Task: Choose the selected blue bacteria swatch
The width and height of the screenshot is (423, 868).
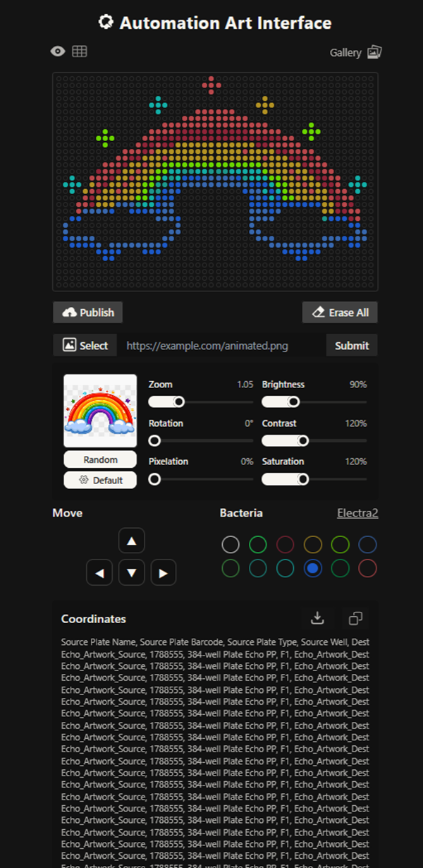Action: [x=313, y=568]
